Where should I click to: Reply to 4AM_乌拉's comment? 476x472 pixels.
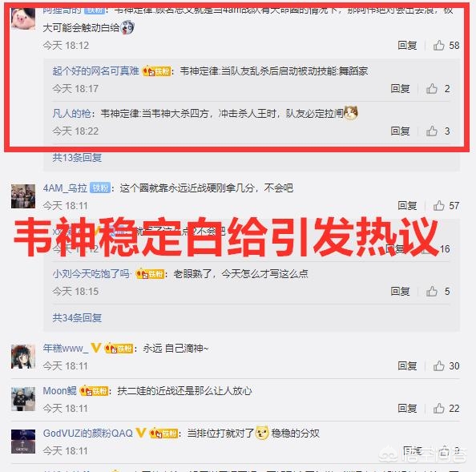pos(407,205)
